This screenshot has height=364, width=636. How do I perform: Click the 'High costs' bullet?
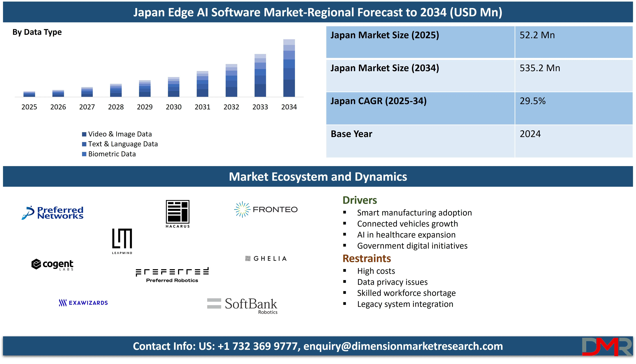click(376, 271)
